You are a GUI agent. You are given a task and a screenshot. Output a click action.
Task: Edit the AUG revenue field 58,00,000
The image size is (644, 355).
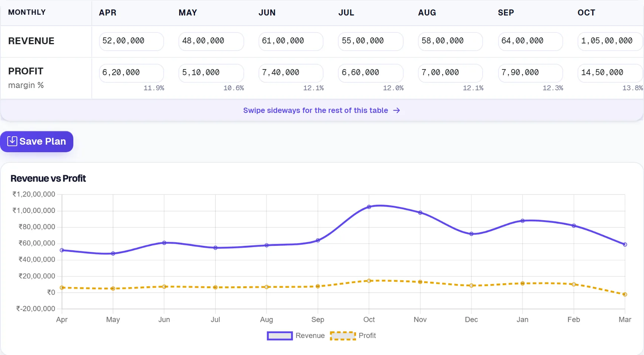pos(450,41)
